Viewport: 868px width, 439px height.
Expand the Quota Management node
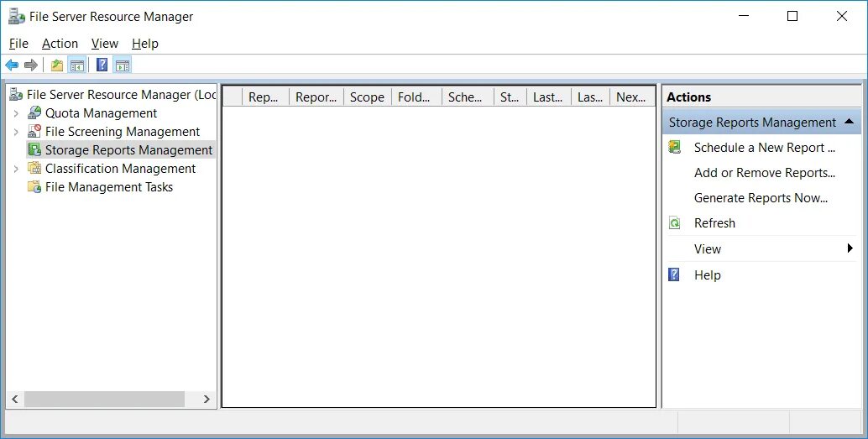[16, 113]
